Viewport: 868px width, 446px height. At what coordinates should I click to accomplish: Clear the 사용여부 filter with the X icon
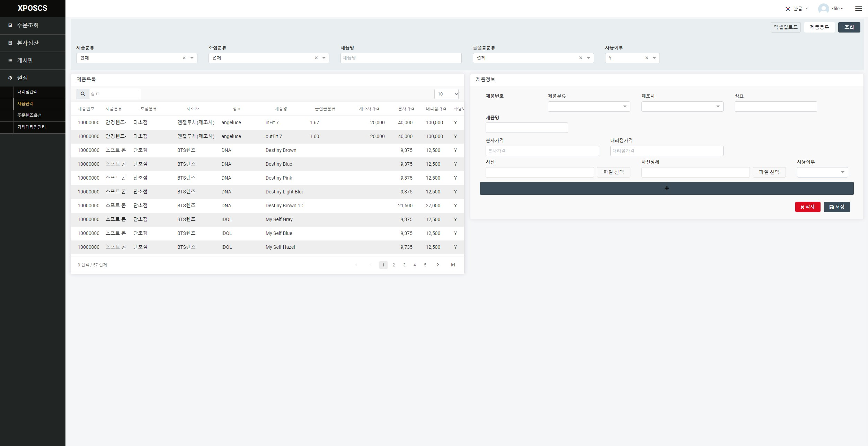646,58
